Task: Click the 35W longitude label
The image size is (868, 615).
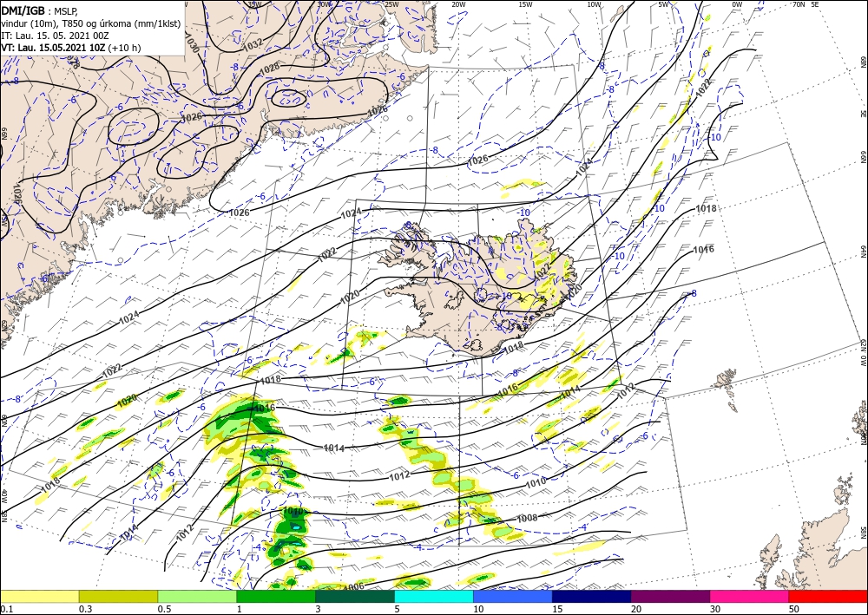Action: [x=254, y=4]
